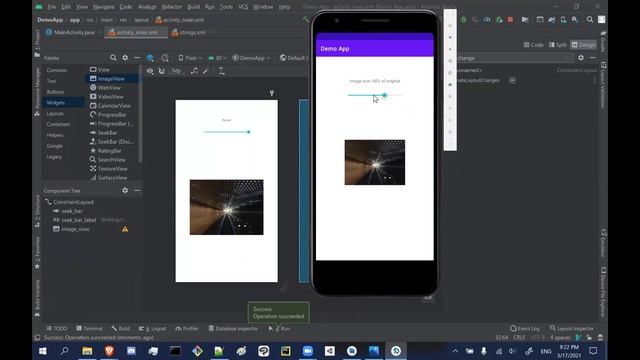Screen dimensions: 640x360
Task: Select the Widgets palette category
Action: [56, 103]
